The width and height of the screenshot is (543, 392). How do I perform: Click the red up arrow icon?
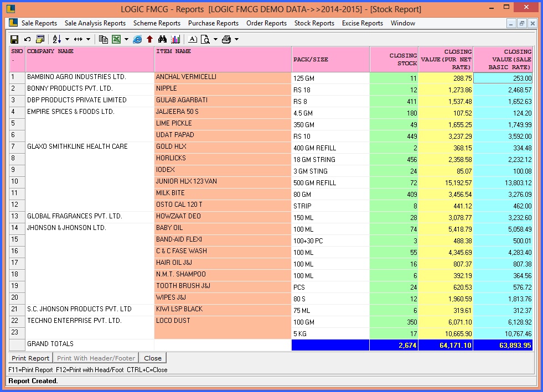click(x=149, y=39)
